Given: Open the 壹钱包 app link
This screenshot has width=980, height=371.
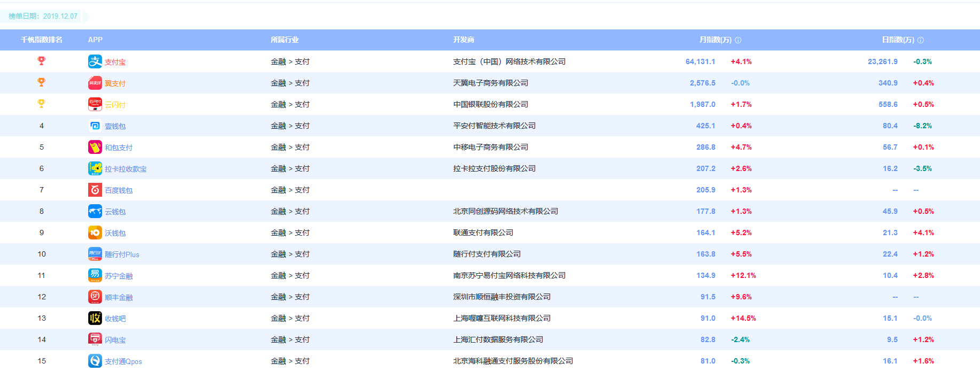Looking at the screenshot, I should [x=115, y=126].
